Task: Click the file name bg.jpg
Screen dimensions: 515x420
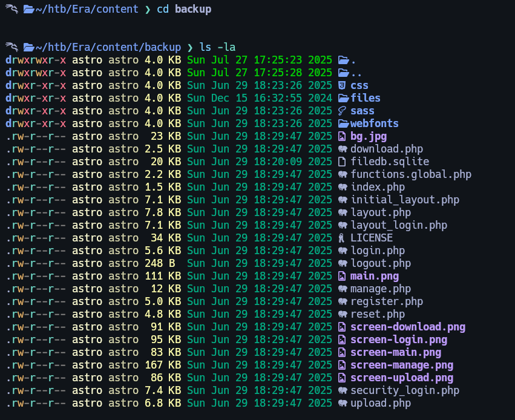Action: point(369,137)
